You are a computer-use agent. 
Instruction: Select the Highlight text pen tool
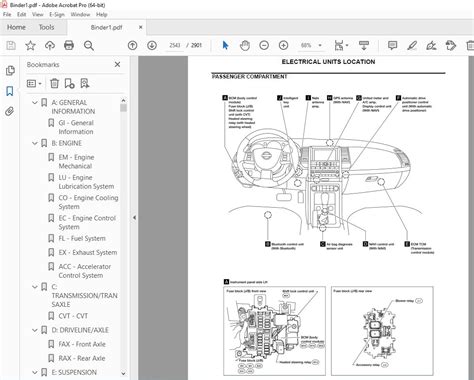(412, 45)
